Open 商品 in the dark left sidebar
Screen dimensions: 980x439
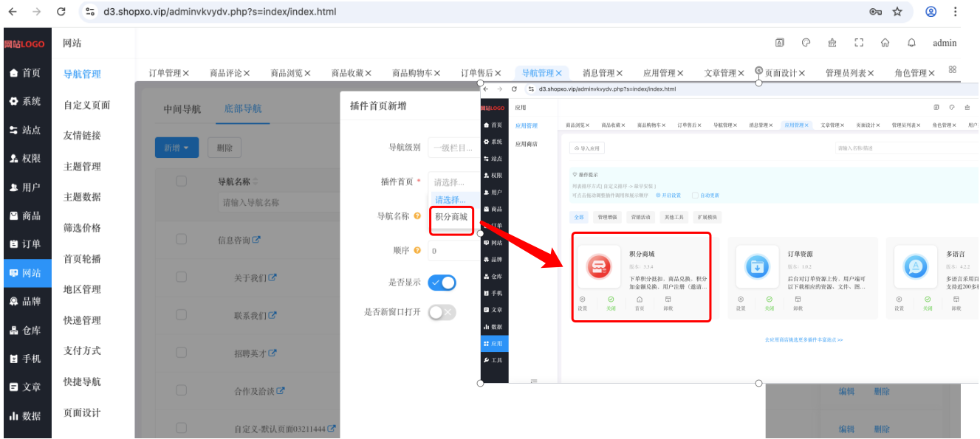(26, 215)
